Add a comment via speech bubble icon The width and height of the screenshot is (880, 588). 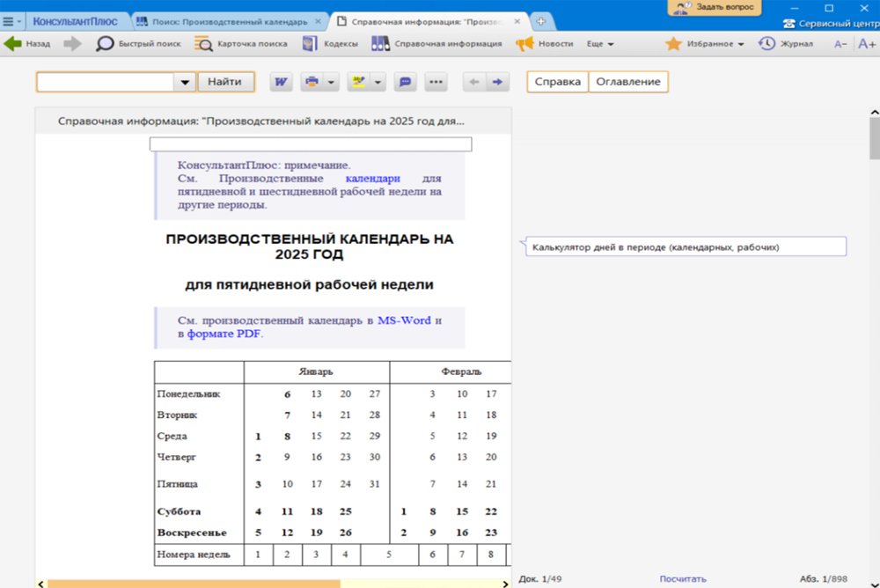(x=404, y=81)
